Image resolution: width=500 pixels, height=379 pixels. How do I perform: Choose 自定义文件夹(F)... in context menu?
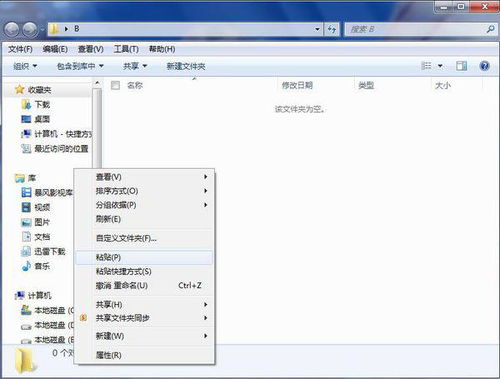[x=144, y=238]
